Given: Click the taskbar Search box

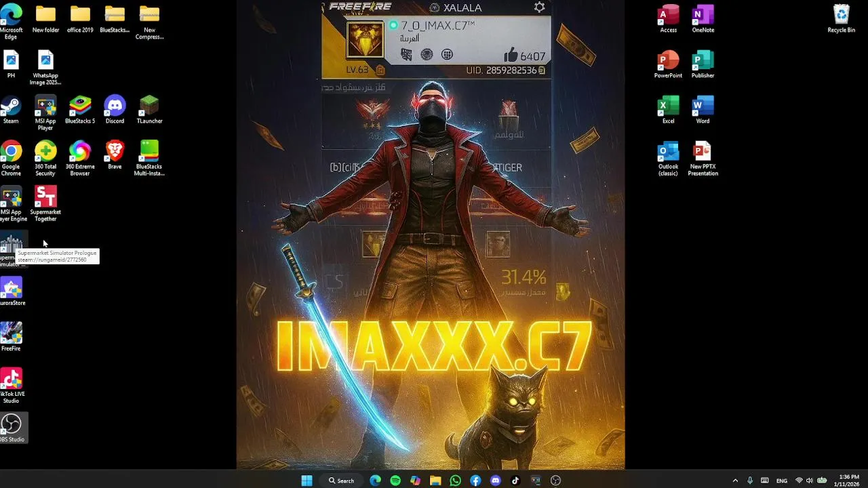Looking at the screenshot, I should (342, 481).
